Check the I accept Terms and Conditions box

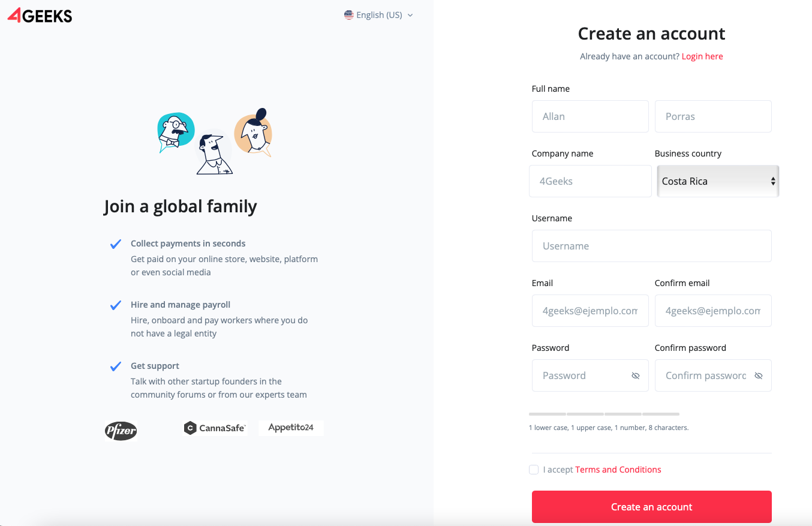(x=534, y=470)
